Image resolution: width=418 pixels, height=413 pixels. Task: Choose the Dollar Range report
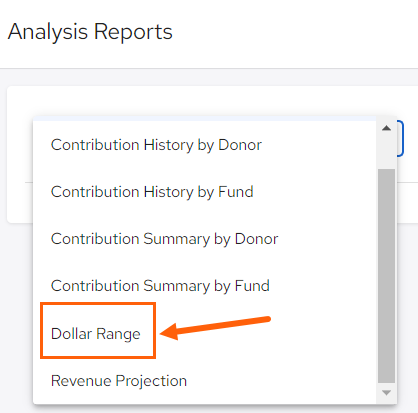[x=96, y=334]
